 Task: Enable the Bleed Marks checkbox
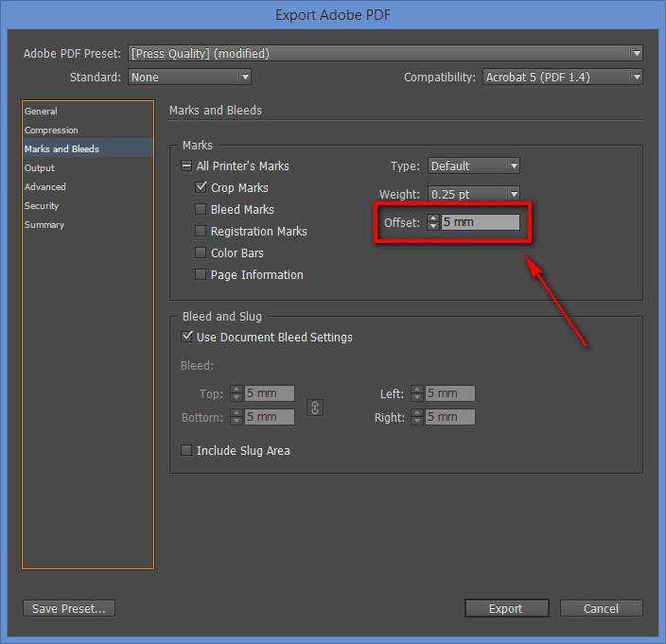tap(201, 209)
